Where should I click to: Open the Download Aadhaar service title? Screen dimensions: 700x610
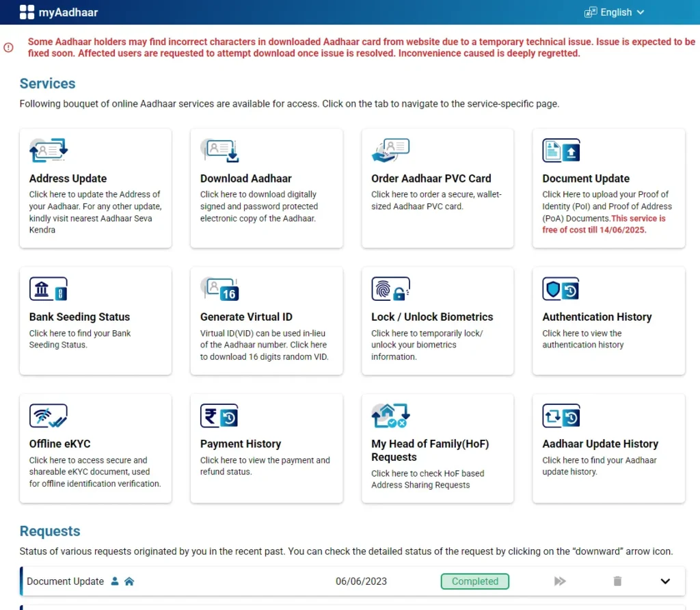coord(246,178)
